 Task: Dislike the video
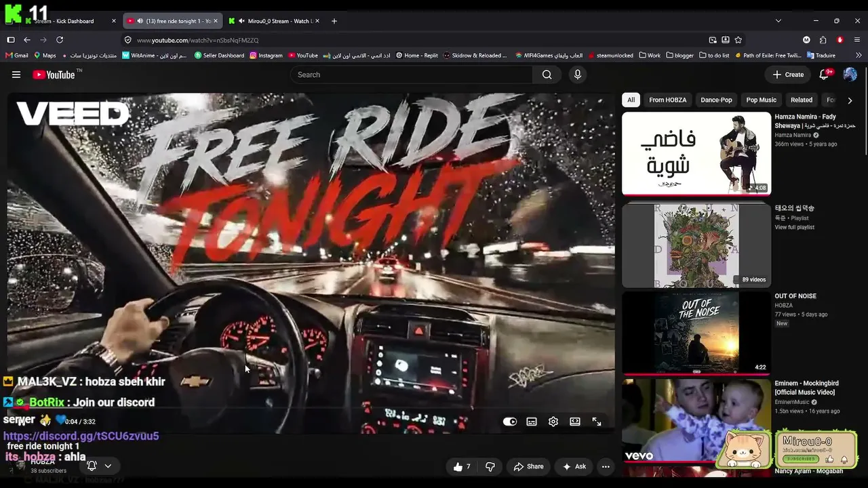(x=490, y=466)
